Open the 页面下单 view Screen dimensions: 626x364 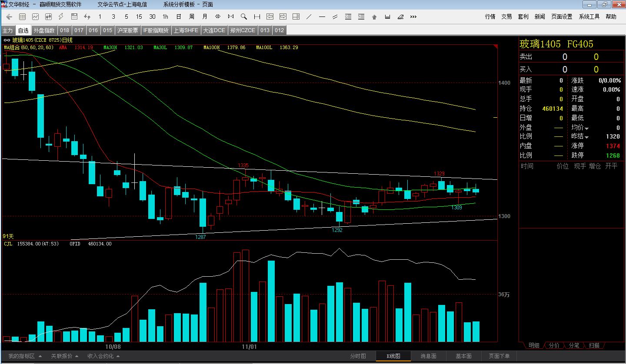499,356
